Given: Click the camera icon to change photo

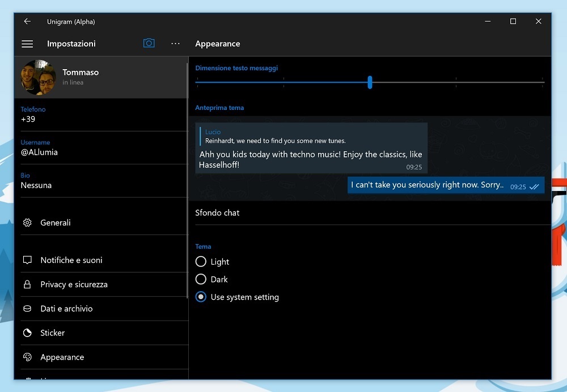Looking at the screenshot, I should 149,44.
